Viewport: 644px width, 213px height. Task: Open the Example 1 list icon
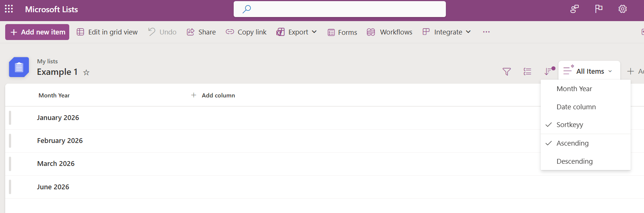tap(19, 67)
